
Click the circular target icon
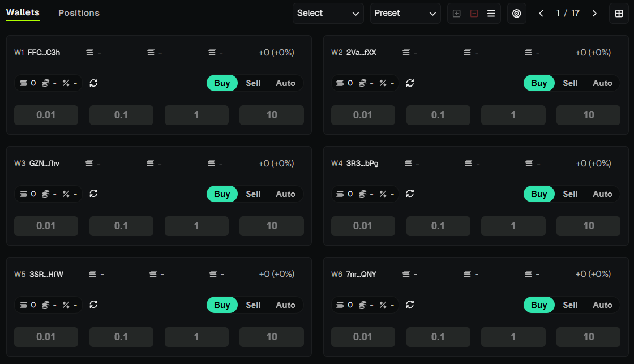click(x=516, y=14)
